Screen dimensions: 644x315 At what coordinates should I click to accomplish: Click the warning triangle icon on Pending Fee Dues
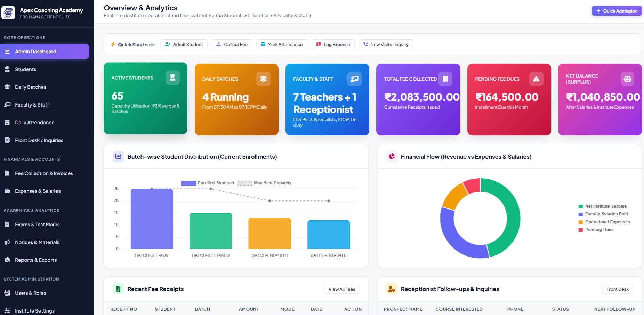click(x=536, y=79)
